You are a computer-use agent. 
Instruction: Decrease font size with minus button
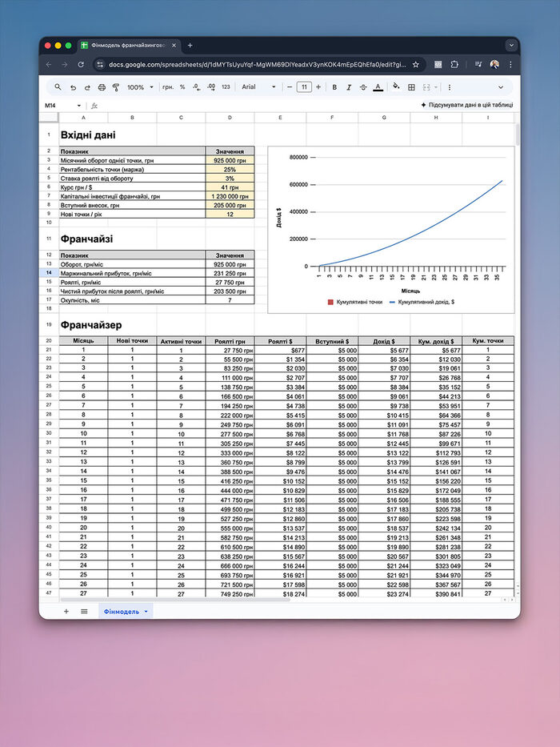point(289,87)
